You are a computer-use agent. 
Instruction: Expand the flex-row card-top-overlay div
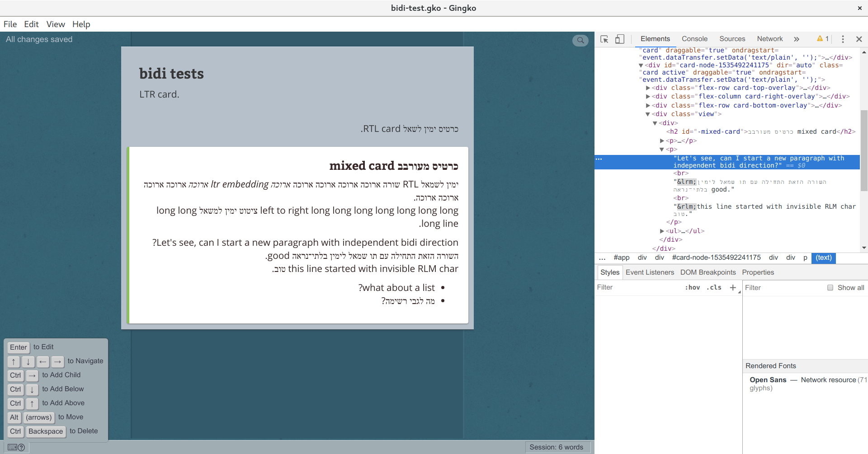tap(648, 88)
